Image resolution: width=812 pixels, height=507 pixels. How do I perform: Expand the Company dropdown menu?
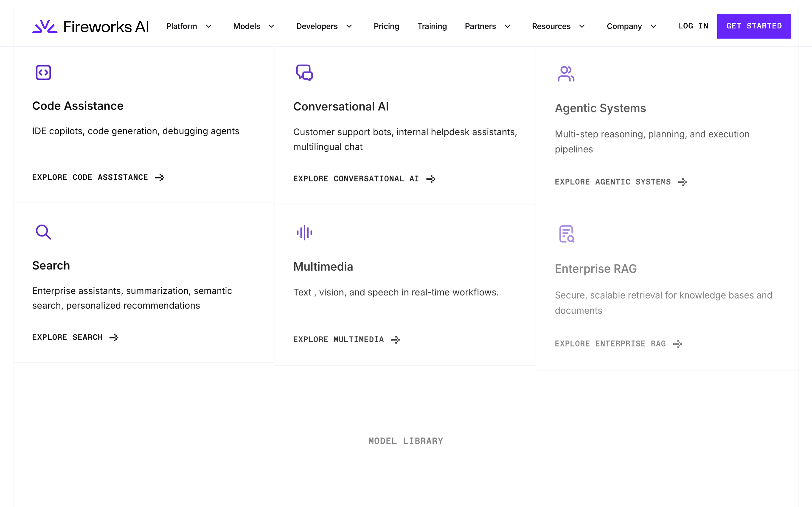tap(632, 26)
